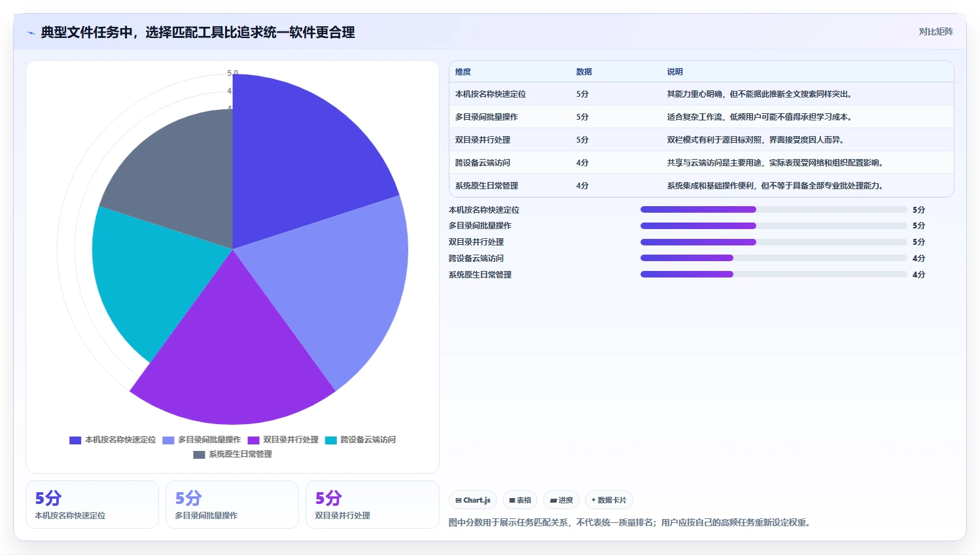Toggle legend swatch for 多目录间批量操作
Viewport: 980px width, 555px height.
[x=168, y=440]
